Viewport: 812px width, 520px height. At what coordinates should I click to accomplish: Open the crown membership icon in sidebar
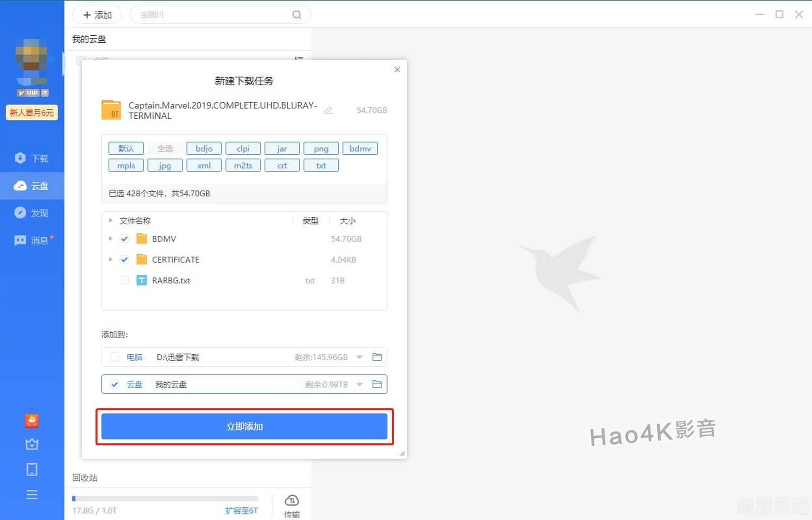32,444
